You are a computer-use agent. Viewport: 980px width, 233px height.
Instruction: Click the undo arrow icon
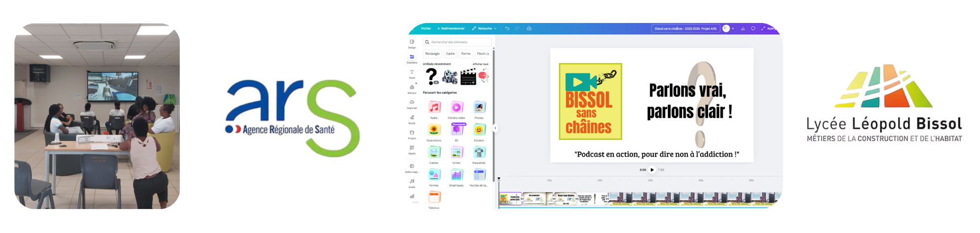(x=507, y=28)
